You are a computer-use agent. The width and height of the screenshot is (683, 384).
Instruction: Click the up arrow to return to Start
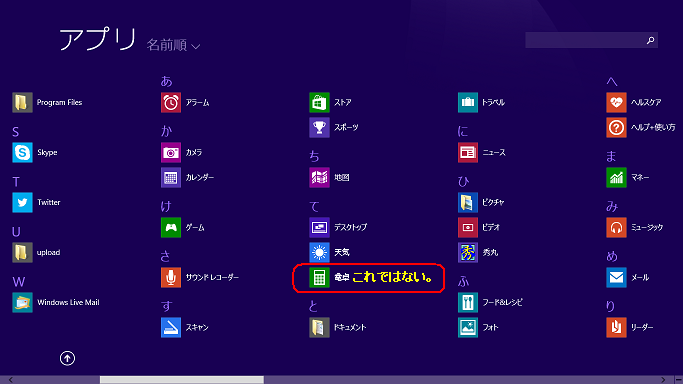click(67, 358)
